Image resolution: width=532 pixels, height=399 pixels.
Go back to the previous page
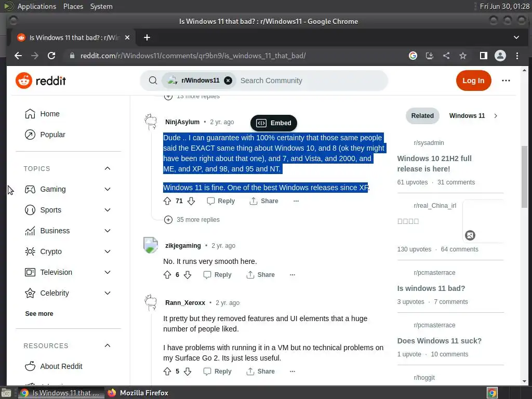click(x=18, y=56)
